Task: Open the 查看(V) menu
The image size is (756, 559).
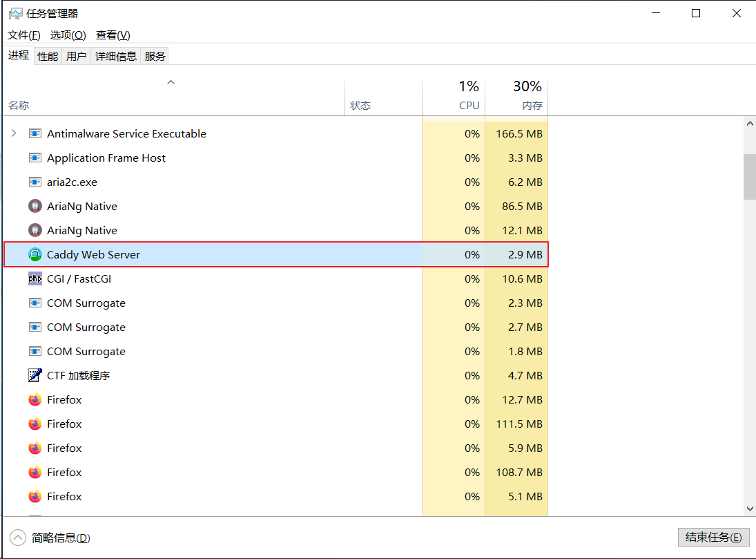Action: (x=113, y=35)
